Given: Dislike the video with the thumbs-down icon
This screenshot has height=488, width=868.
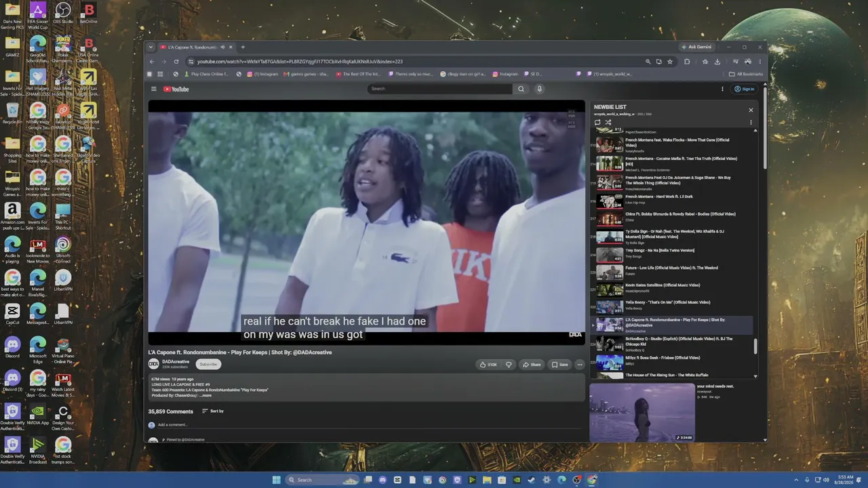Looking at the screenshot, I should click(509, 365).
